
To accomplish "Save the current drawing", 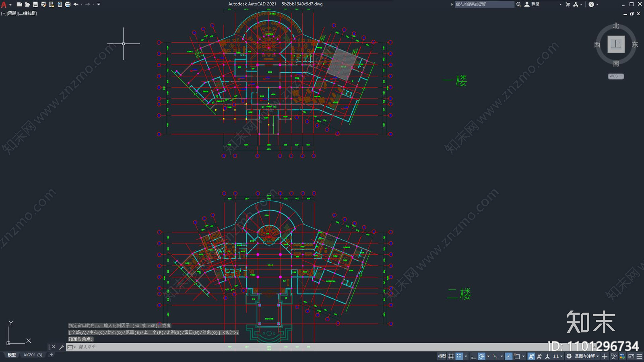I will click(35, 4).
